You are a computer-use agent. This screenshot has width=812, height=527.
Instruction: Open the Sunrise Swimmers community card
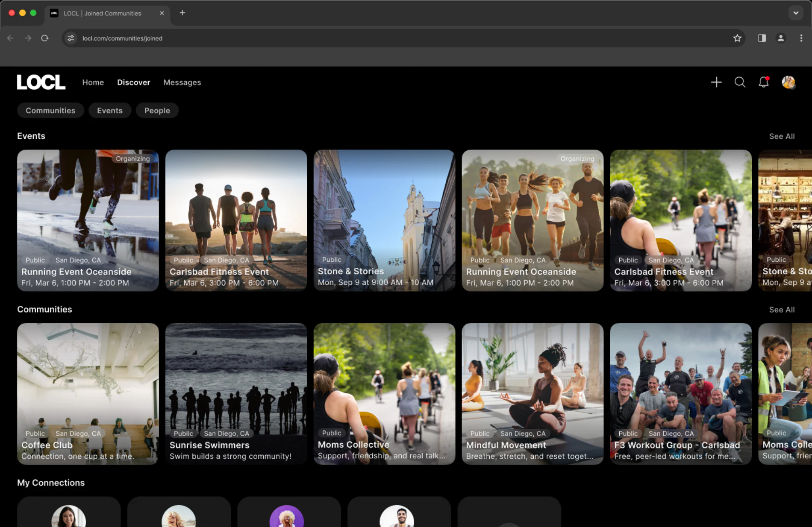point(236,394)
